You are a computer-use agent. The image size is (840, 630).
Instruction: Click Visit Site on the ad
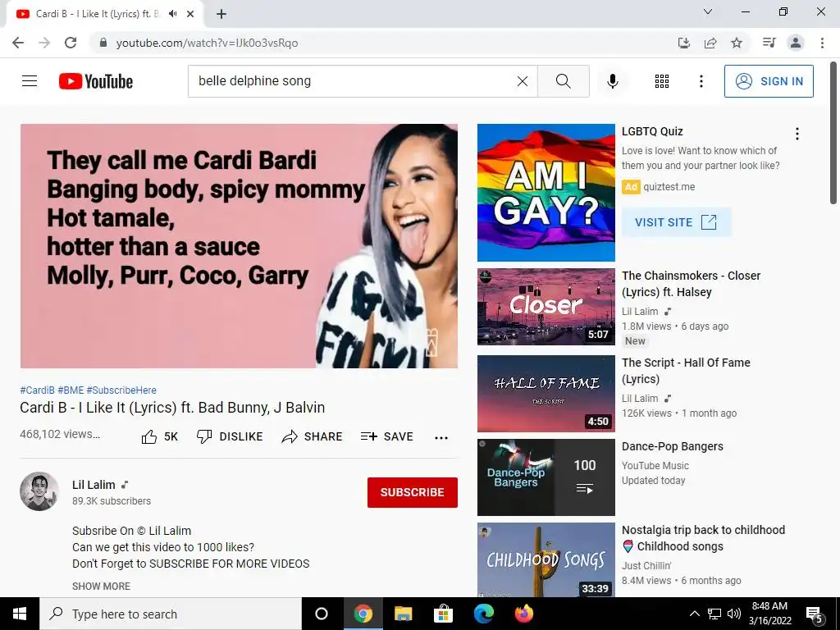676,221
